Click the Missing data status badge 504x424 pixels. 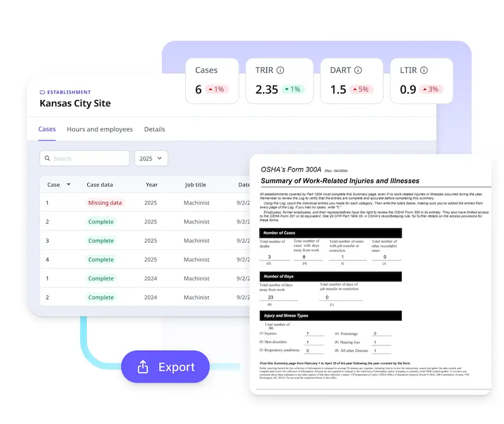point(105,203)
